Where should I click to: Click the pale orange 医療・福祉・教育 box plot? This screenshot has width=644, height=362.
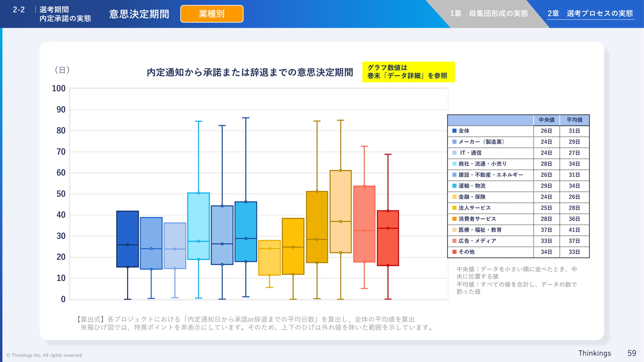coord(340,211)
